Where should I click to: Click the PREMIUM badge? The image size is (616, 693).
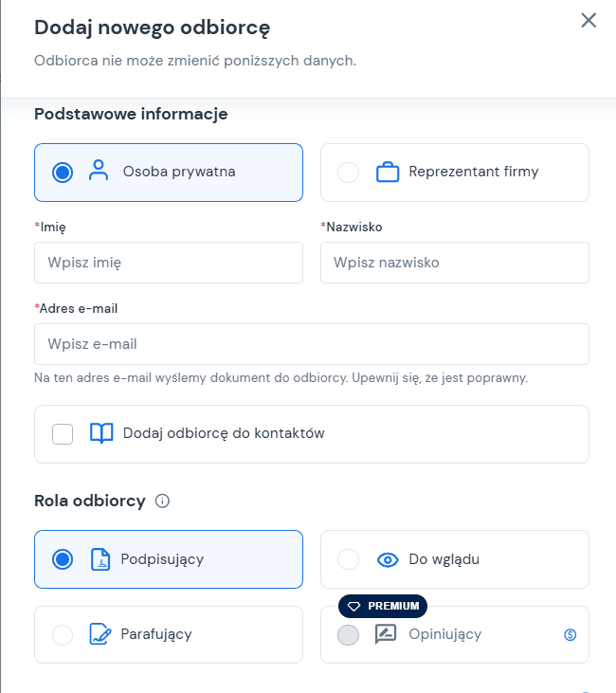point(383,606)
